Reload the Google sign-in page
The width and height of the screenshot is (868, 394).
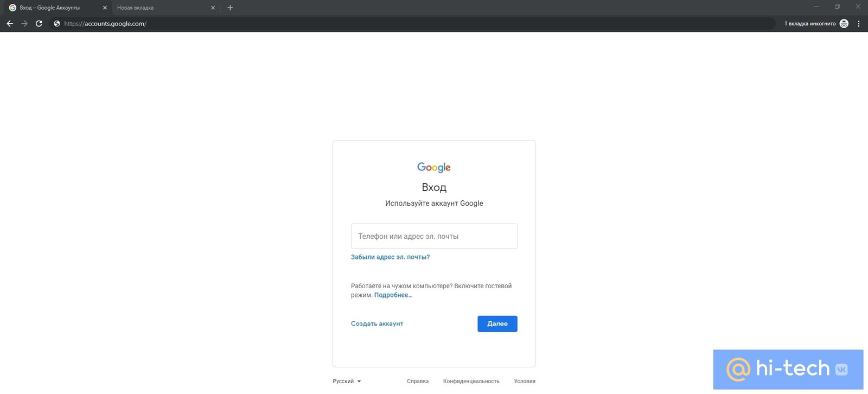39,23
